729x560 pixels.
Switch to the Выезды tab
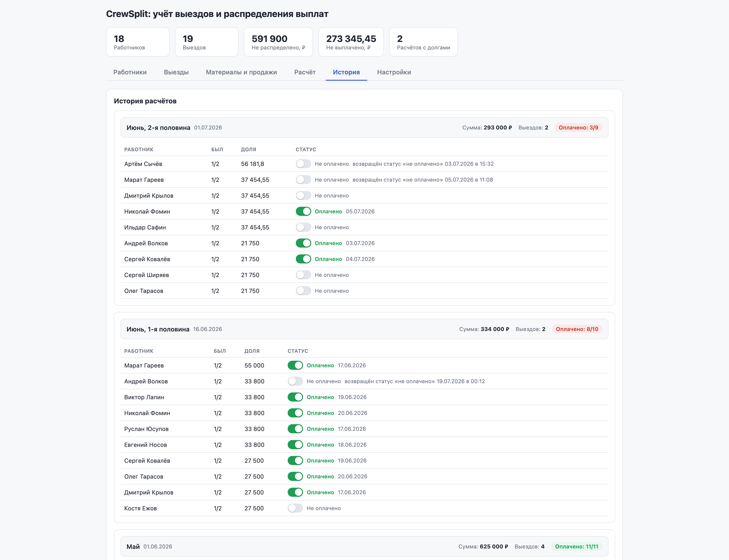(176, 72)
